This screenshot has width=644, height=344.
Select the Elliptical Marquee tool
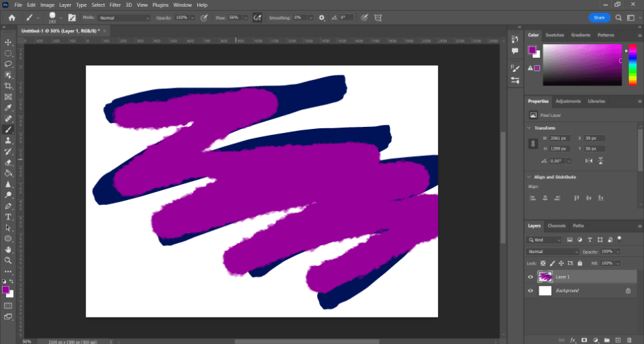8,54
